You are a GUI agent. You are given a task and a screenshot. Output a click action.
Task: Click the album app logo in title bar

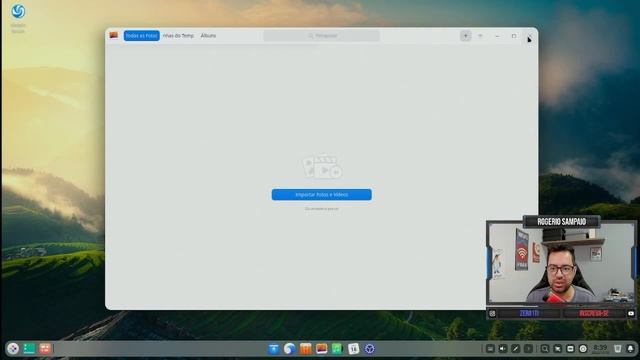114,36
